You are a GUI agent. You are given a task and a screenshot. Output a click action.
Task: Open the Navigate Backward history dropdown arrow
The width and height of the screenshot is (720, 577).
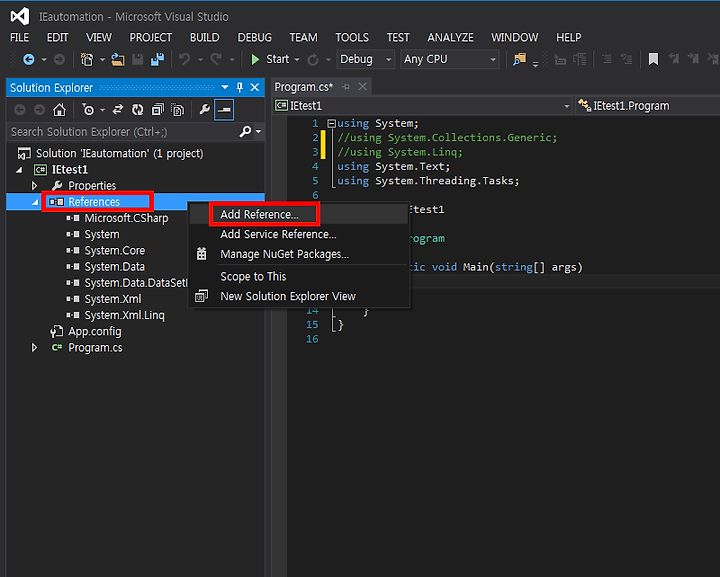tap(44, 60)
